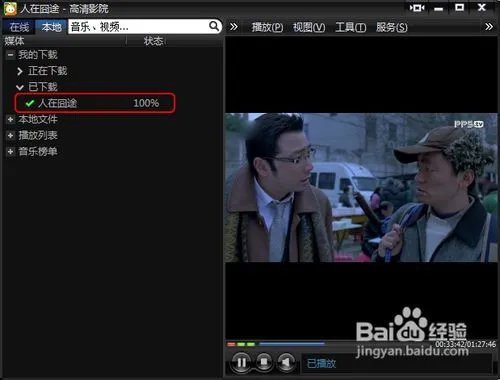Open the 服务(S) menu
This screenshot has height=380, width=500.
[392, 27]
